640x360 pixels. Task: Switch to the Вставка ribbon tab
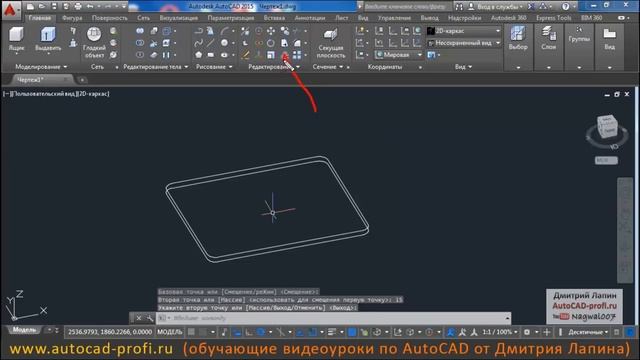[274, 18]
